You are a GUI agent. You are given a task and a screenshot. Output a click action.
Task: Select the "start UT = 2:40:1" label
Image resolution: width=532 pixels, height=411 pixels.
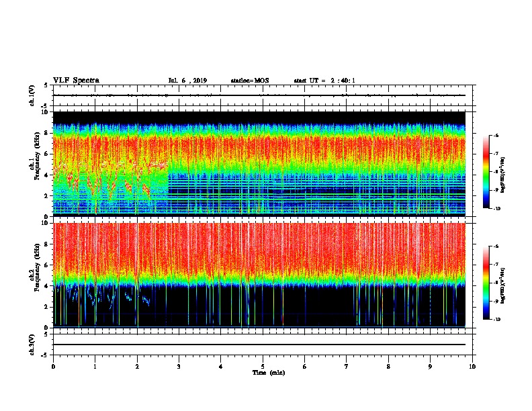tap(324, 81)
